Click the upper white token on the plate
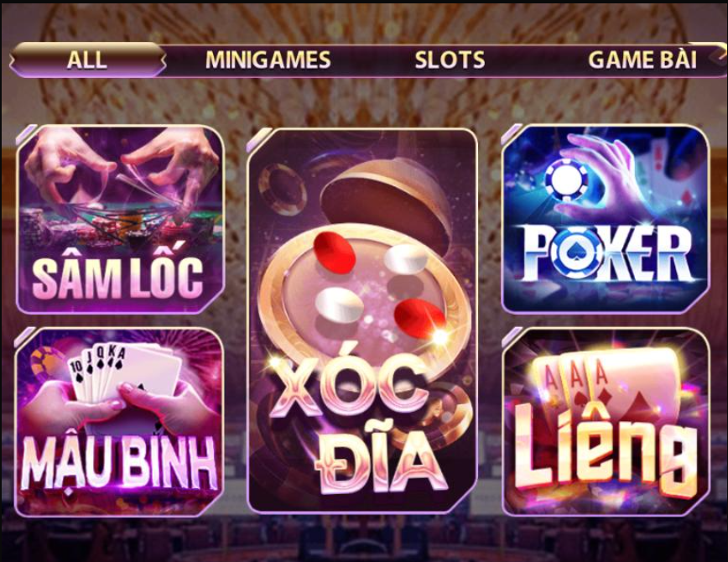This screenshot has height=562, width=728. (x=405, y=259)
